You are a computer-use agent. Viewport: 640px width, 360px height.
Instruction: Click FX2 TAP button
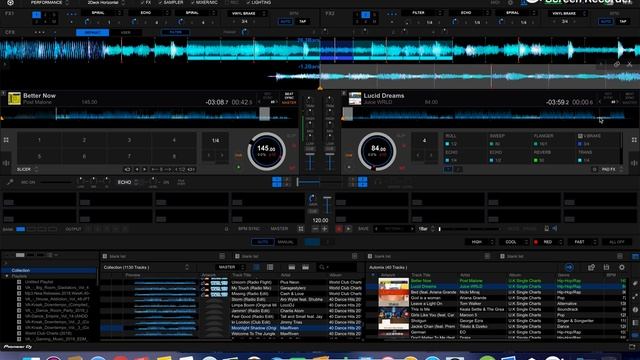[623, 21]
